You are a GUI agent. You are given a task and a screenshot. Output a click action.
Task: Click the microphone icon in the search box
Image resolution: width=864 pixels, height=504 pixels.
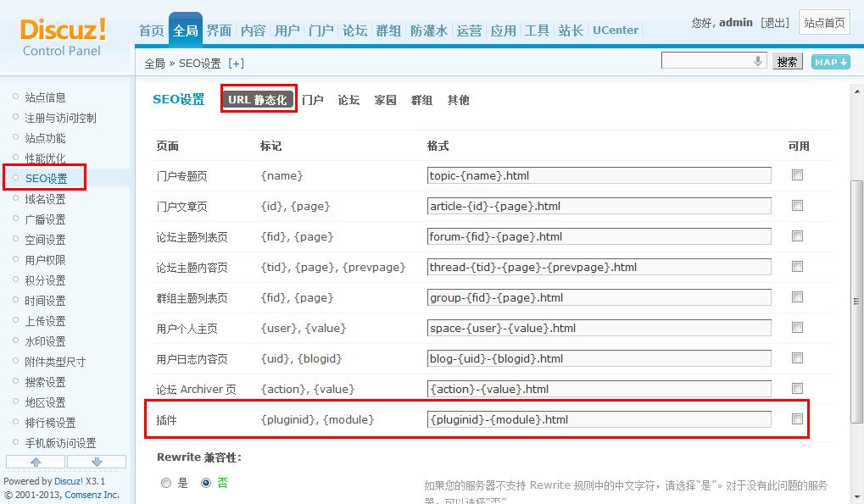[x=757, y=59]
